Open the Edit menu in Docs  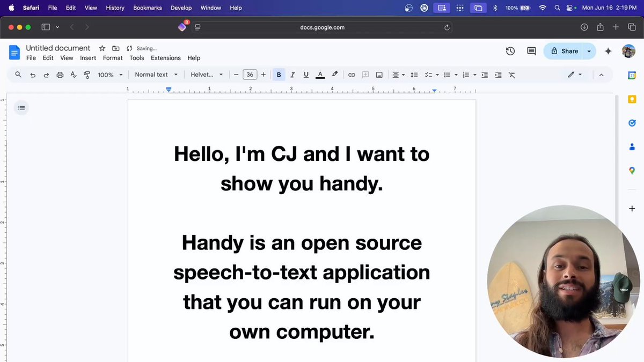[48, 58]
